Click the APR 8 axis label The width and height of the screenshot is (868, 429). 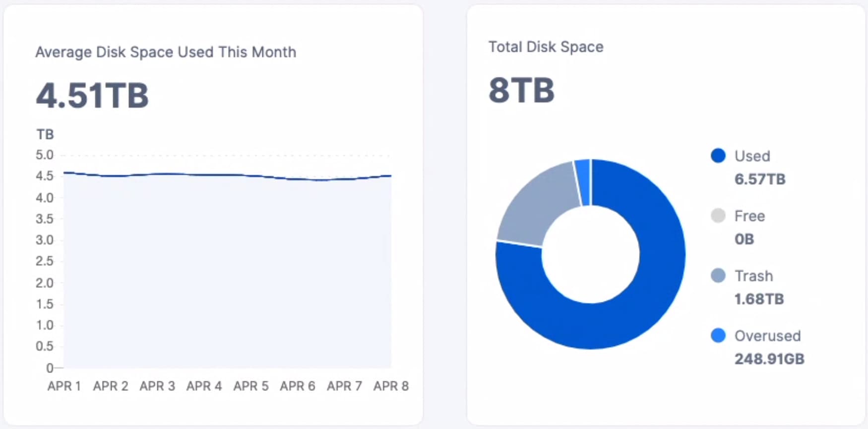[x=391, y=386]
